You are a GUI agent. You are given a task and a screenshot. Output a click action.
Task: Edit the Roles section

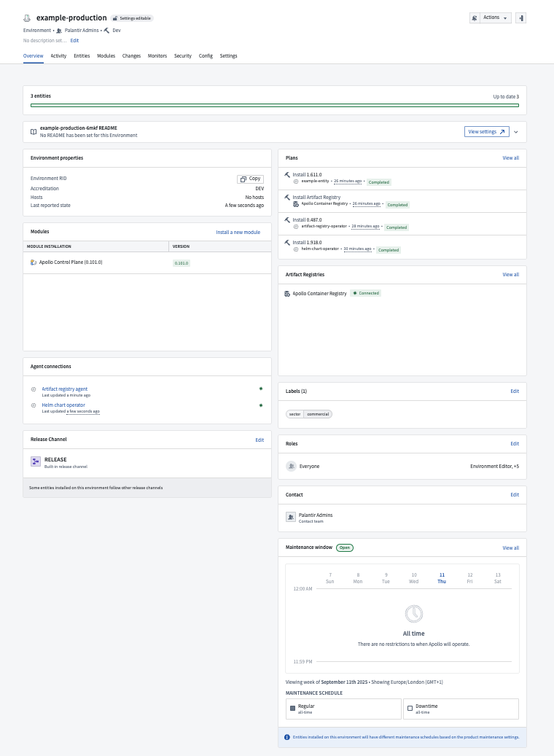coord(515,444)
